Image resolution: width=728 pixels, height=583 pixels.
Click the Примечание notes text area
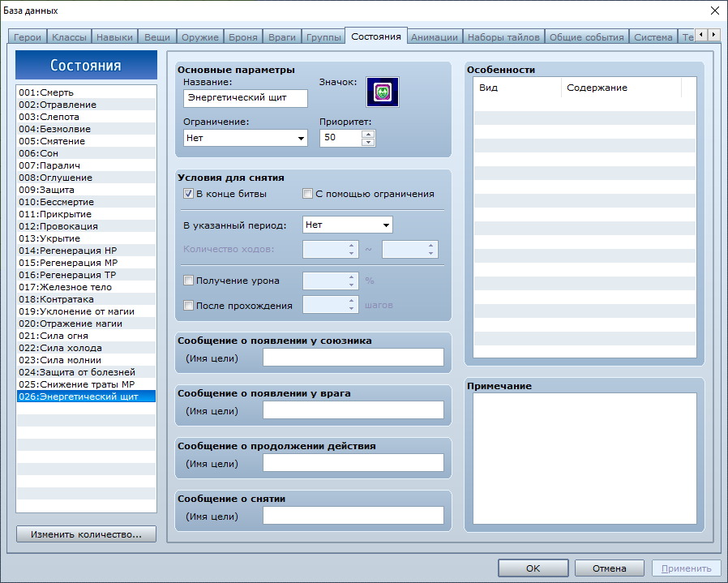585,458
